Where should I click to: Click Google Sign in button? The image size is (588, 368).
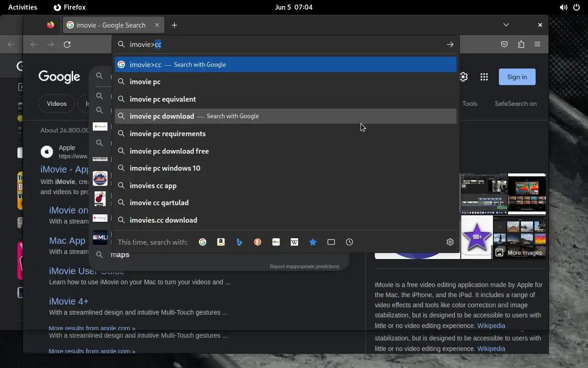[x=517, y=77]
